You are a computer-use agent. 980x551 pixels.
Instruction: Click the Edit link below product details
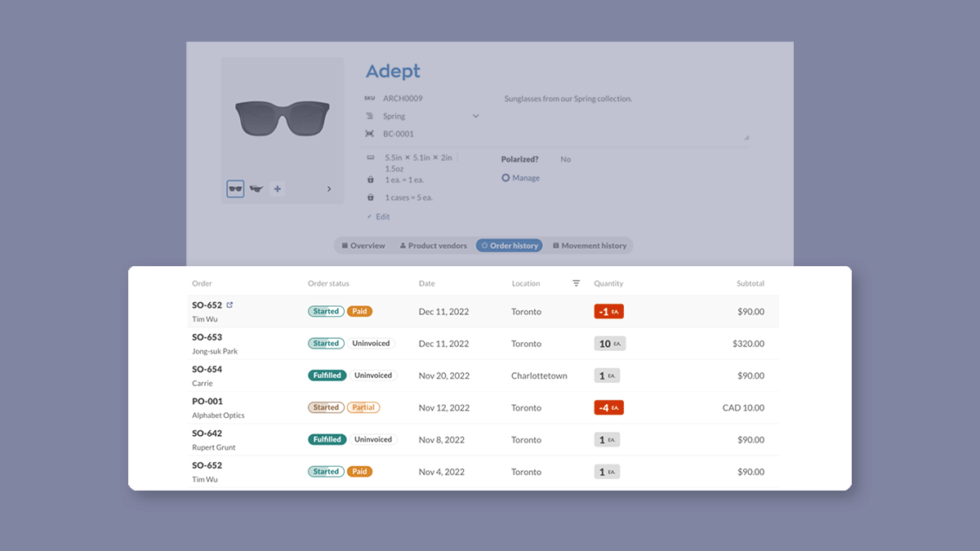[377, 216]
